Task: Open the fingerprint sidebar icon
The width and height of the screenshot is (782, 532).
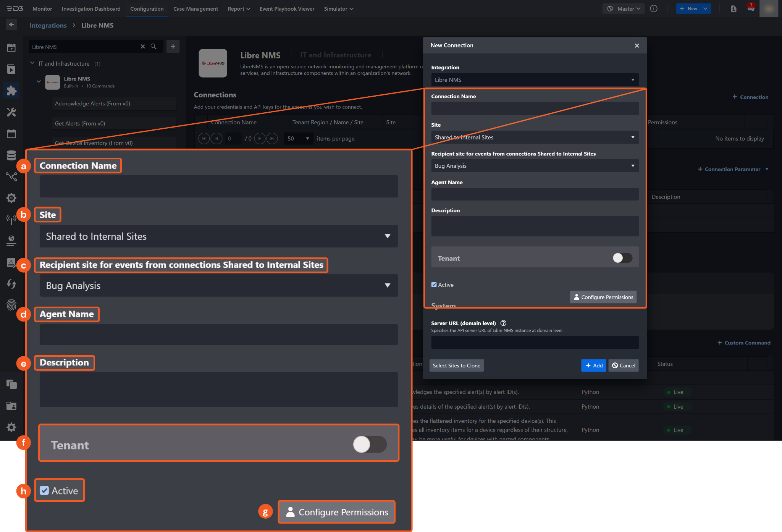Action: pyautogui.click(x=11, y=305)
